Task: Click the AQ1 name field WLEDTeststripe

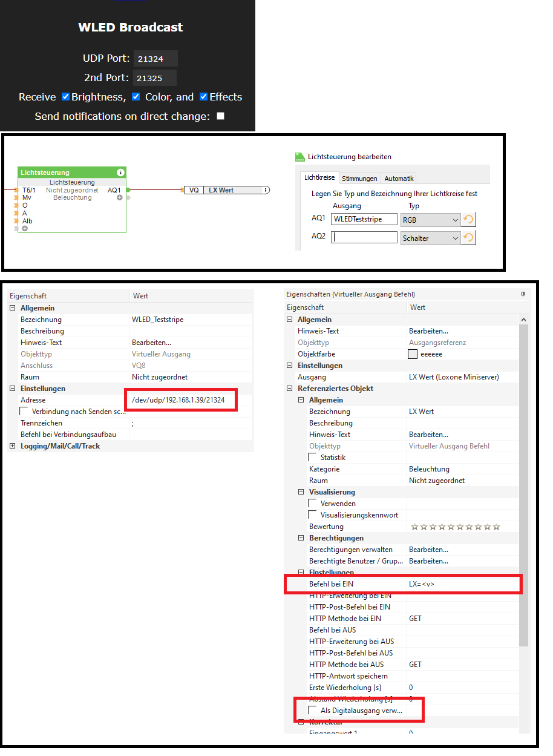Action: click(364, 219)
